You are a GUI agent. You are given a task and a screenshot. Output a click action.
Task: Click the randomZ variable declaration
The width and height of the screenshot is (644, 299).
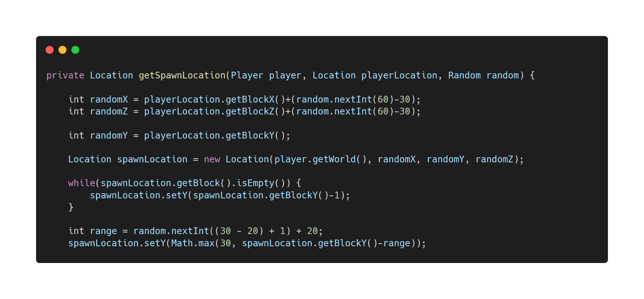[x=109, y=112]
